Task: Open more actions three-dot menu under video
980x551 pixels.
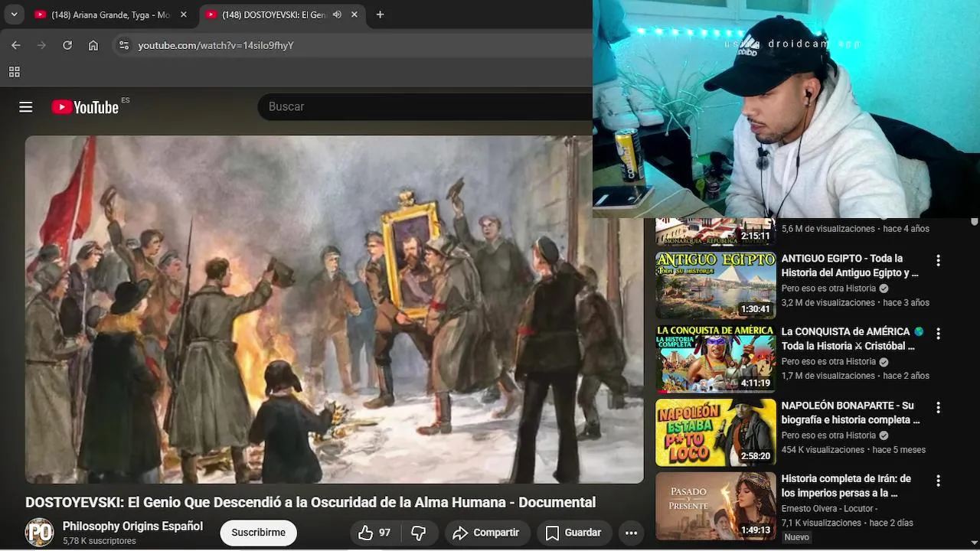Action: point(631,533)
